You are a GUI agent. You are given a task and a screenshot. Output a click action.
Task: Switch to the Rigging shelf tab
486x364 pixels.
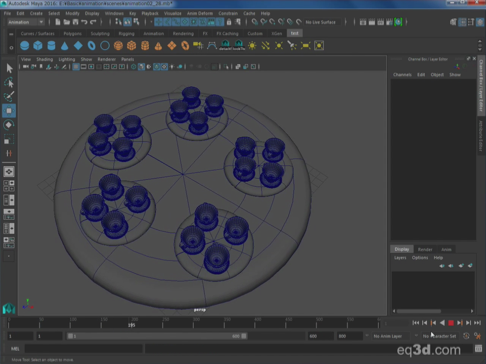tap(126, 34)
